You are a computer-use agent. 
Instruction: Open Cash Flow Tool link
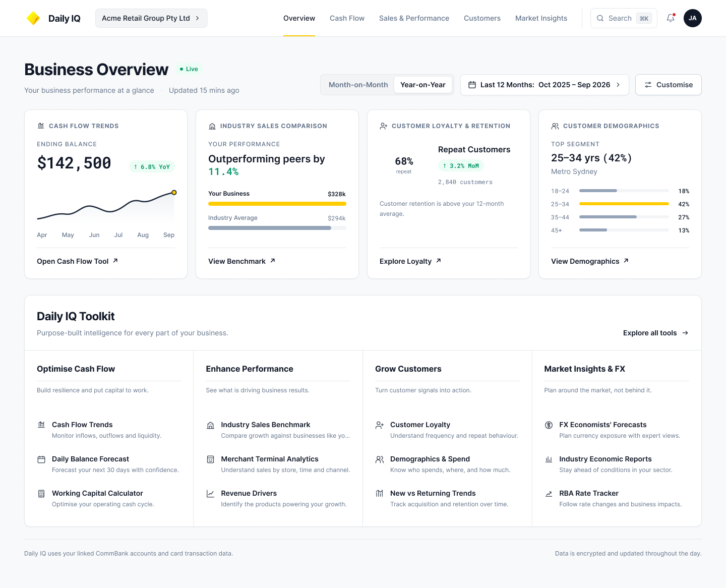click(78, 261)
